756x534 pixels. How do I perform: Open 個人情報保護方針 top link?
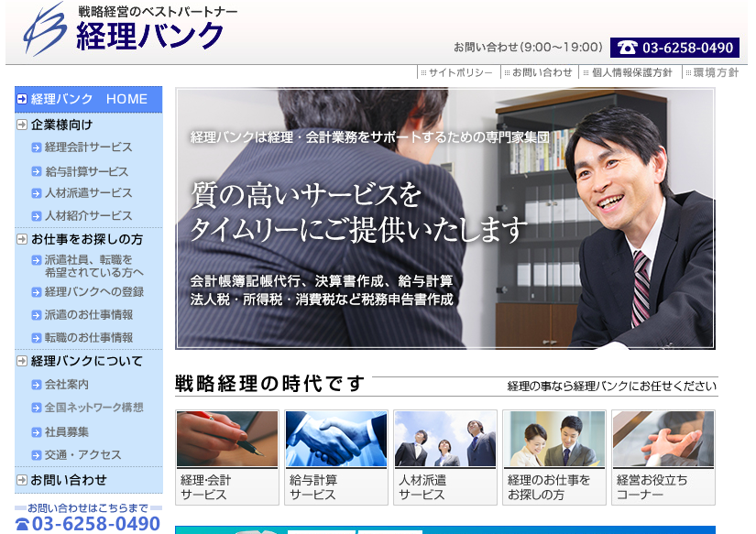631,73
